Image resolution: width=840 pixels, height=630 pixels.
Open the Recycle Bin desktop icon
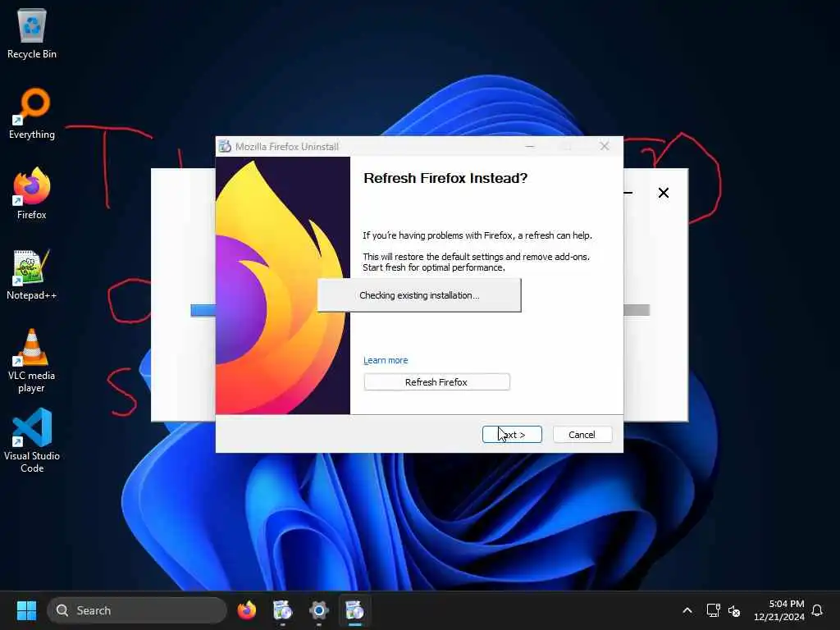click(x=32, y=33)
